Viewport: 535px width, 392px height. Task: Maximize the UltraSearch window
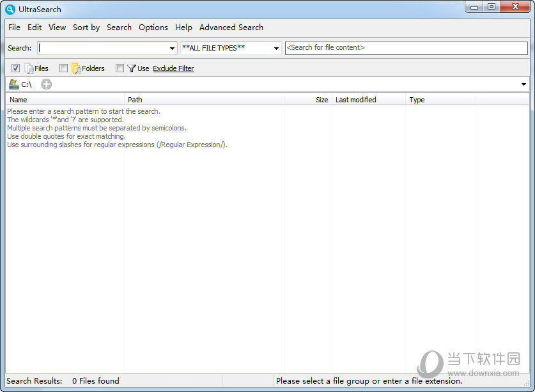492,7
